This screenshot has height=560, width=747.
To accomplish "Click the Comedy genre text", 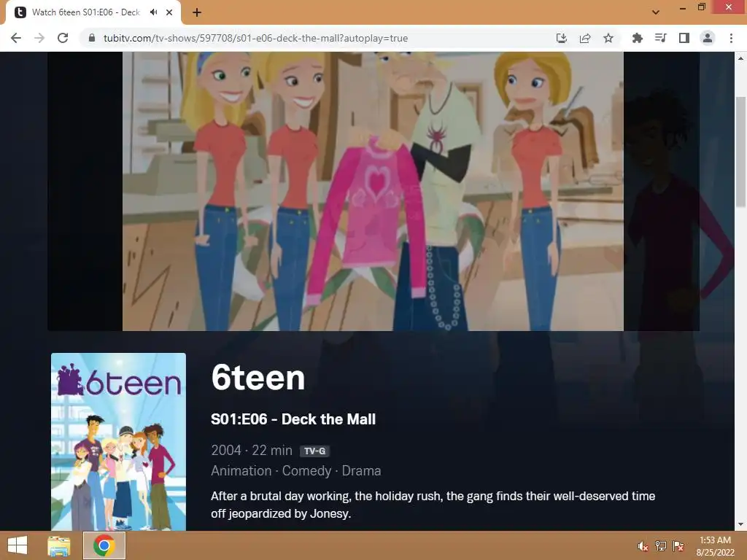I will pyautogui.click(x=306, y=470).
